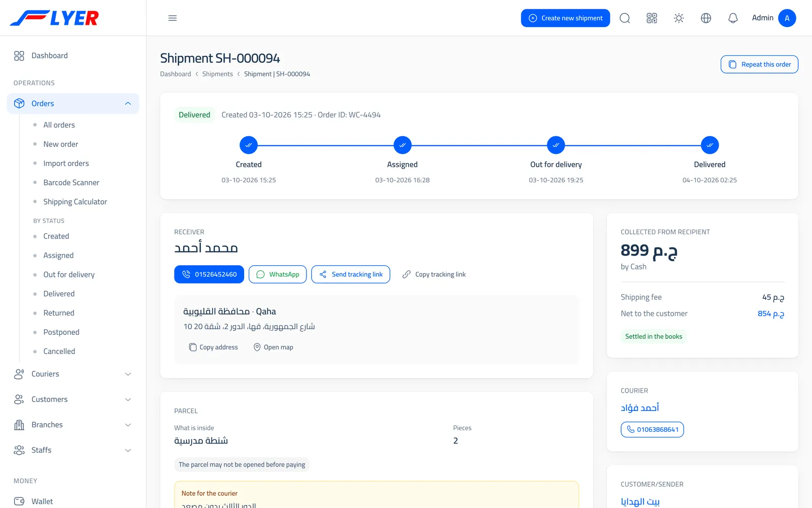
Task: Open search with magnifier icon
Action: click(x=625, y=18)
